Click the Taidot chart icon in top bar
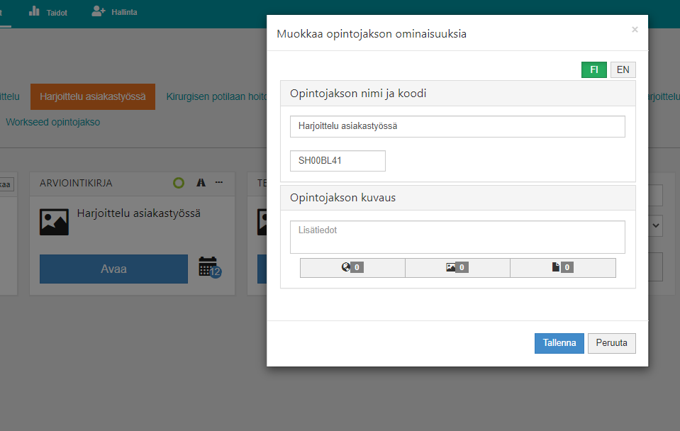Viewport: 680px width, 431px height. [x=35, y=11]
